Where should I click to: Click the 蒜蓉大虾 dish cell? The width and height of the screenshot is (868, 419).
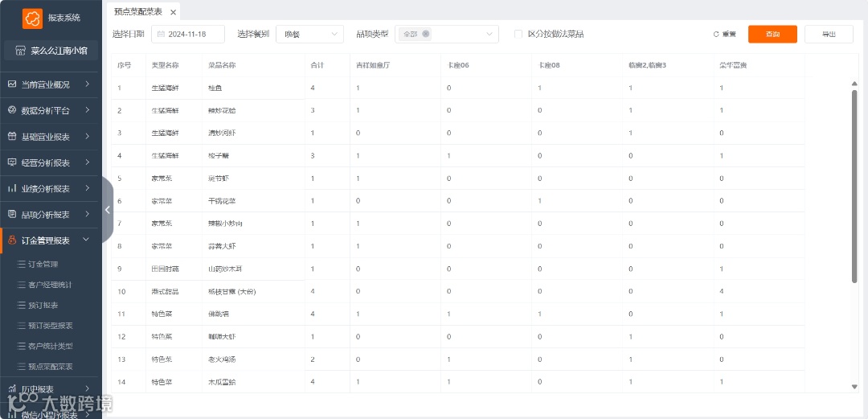click(222, 246)
